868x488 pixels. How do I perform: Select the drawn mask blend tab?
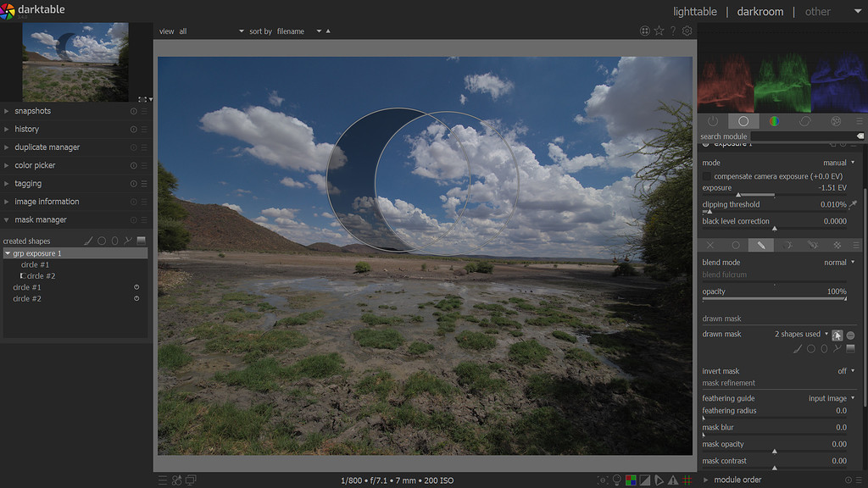click(761, 245)
